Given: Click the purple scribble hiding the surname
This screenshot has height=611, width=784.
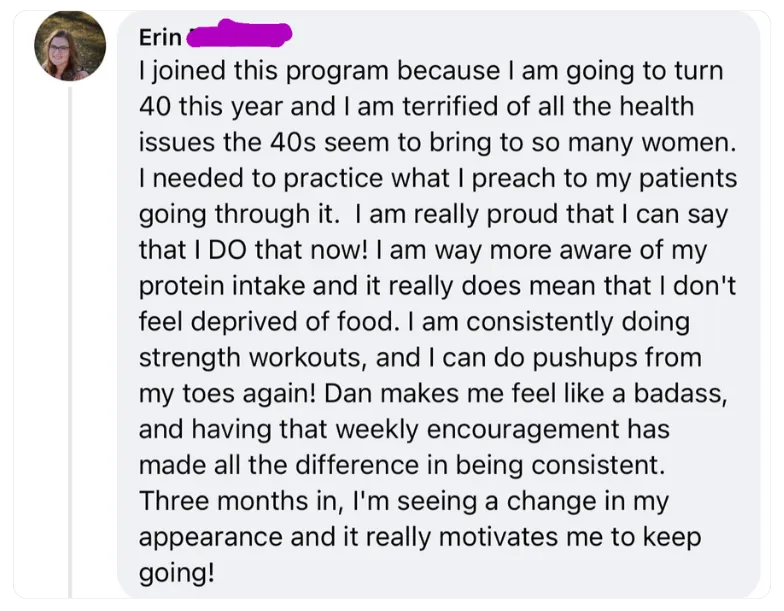Looking at the screenshot, I should point(240,34).
